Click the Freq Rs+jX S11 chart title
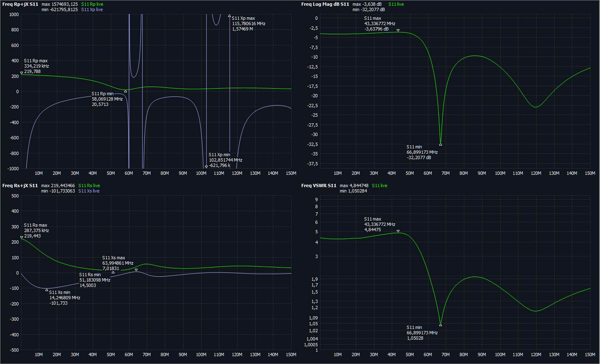The image size is (600, 364). 20,186
